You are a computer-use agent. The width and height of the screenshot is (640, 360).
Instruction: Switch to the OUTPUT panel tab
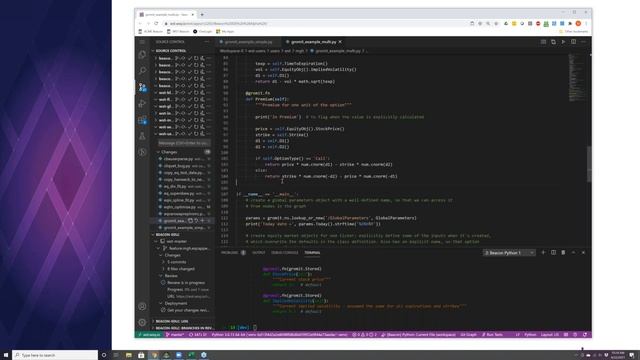(x=258, y=253)
